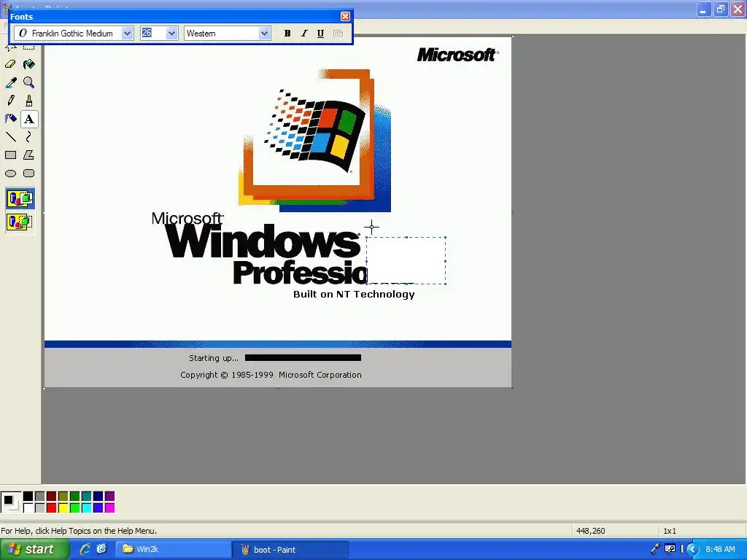Viewport: 747px width, 560px height.
Task: Open the font size dropdown arrow
Action: click(x=171, y=34)
